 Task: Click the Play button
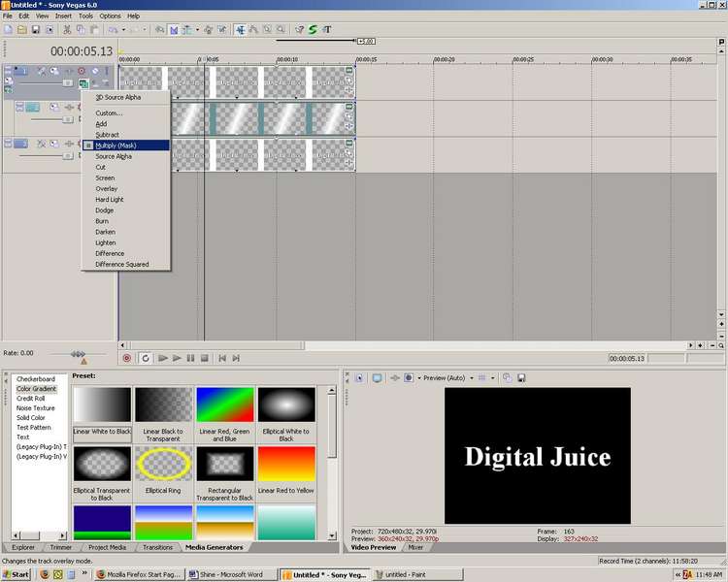(177, 358)
